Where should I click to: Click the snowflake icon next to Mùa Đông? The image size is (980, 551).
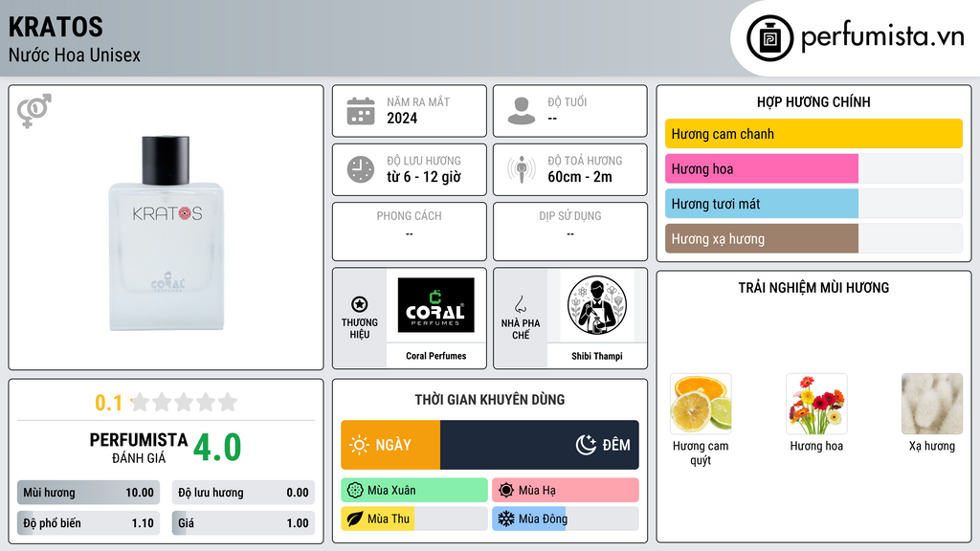(x=506, y=518)
